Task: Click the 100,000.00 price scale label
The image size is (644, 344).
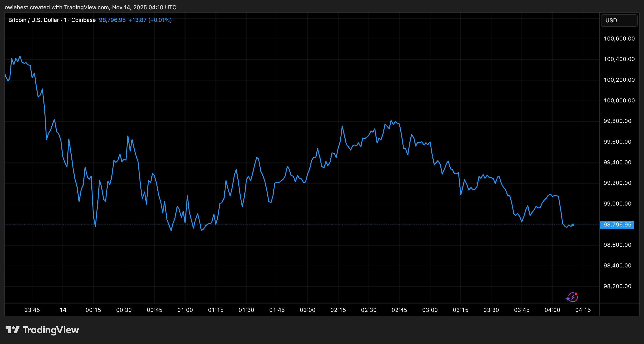Action: pyautogui.click(x=619, y=100)
